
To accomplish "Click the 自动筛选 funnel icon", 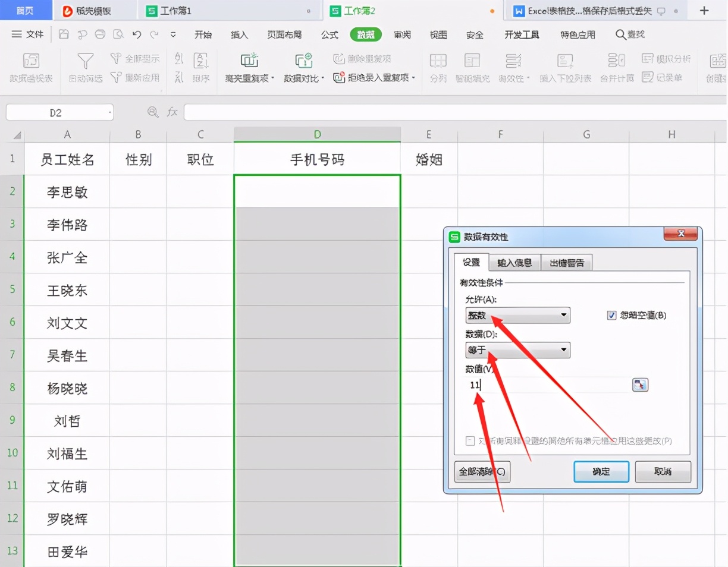I will point(86,61).
